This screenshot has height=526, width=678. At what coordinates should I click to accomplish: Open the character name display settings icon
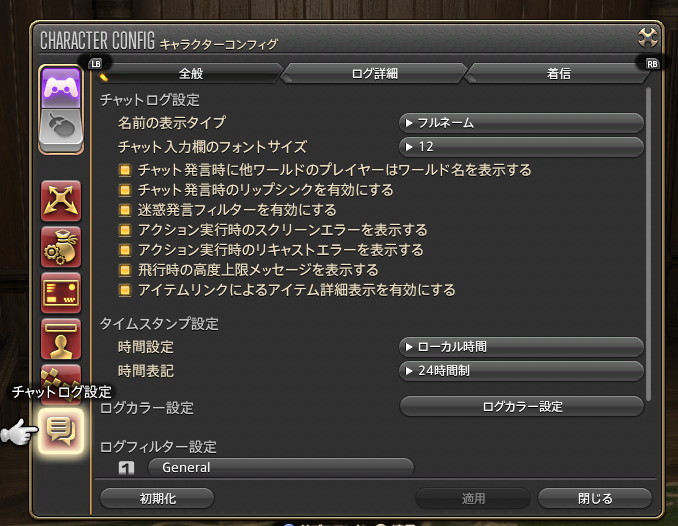61,339
